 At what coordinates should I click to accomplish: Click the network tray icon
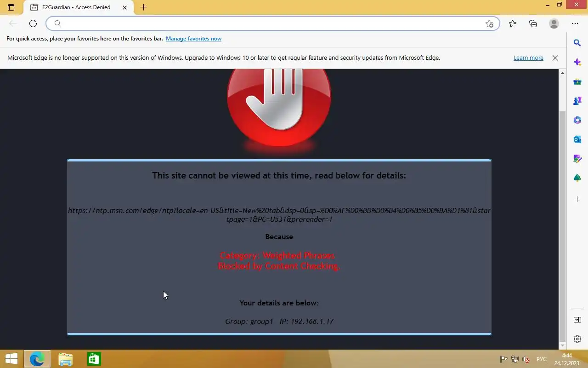click(x=515, y=359)
